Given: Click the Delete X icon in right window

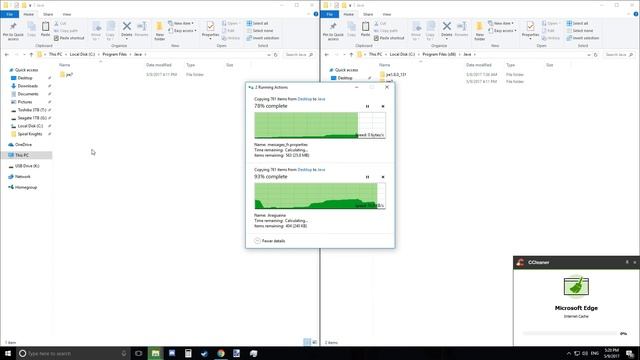Looking at the screenshot, I should tap(447, 27).
